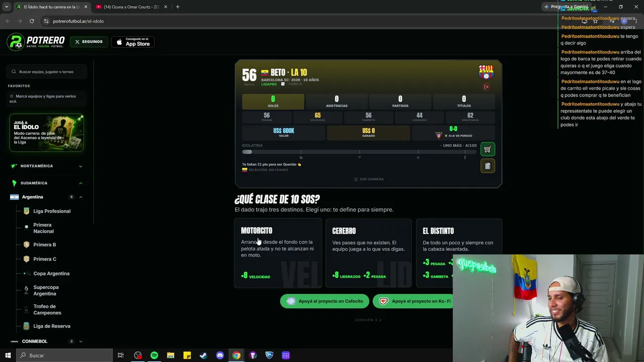
Task: Click the Goles stat box
Action: pyautogui.click(x=273, y=102)
